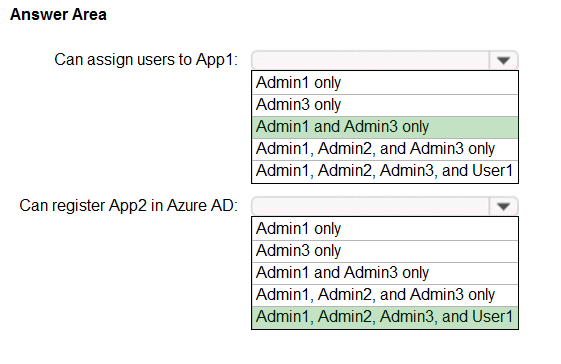The height and width of the screenshot is (364, 561).
Task: Click the "Can assign users to App1:" label
Action: coord(146,60)
